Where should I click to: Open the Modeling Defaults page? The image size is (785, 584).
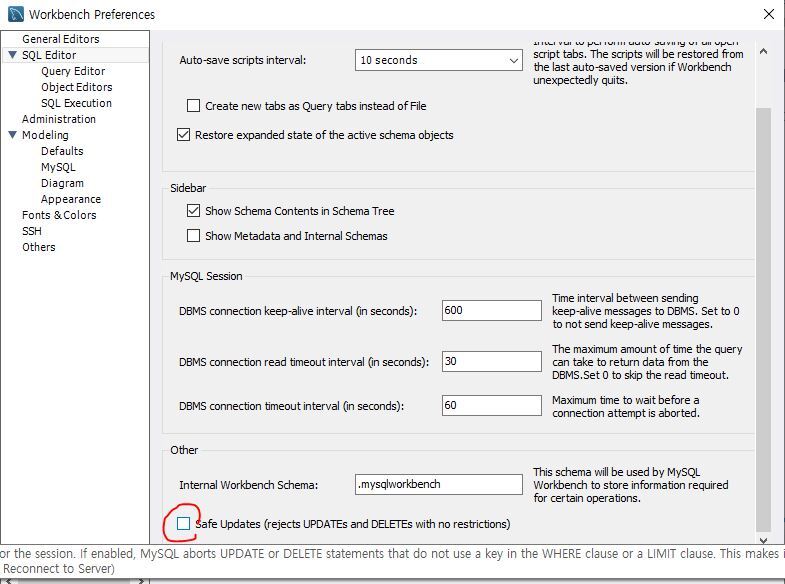[x=62, y=151]
